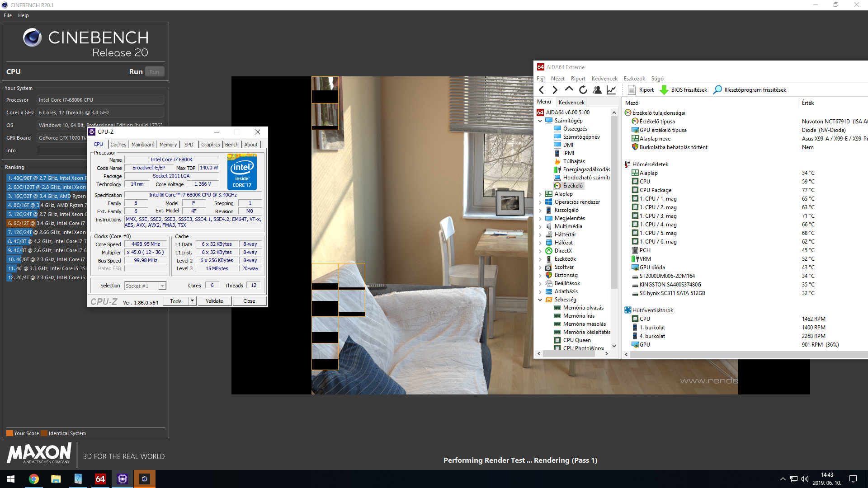This screenshot has height=488, width=868.
Task: Select Összegzés summary item
Action: [x=571, y=129]
